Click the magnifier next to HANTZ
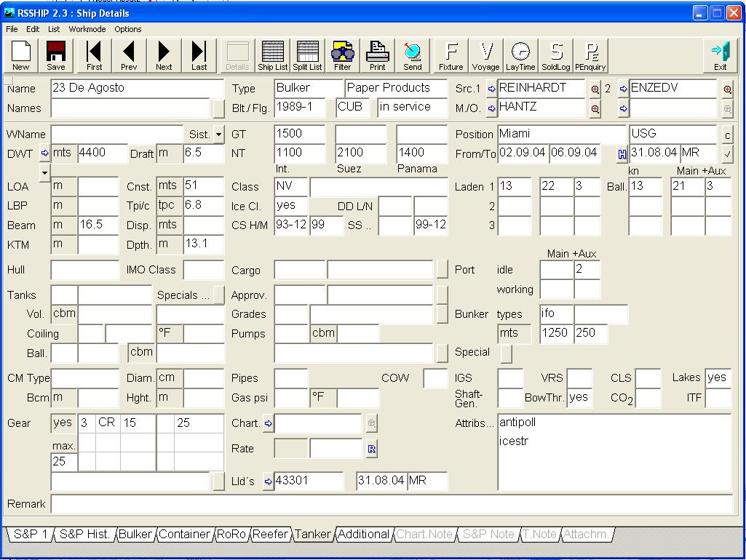The height and width of the screenshot is (560, 746). click(595, 109)
